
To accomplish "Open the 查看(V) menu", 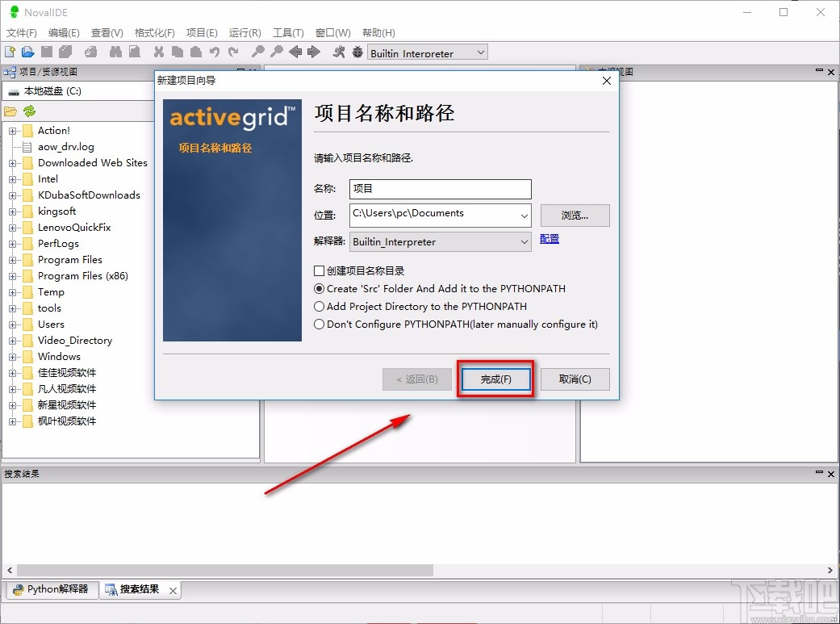I will point(107,33).
